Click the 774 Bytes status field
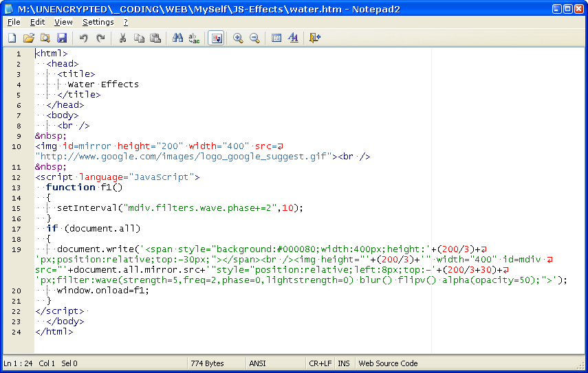The height and width of the screenshot is (373, 588). tap(207, 363)
